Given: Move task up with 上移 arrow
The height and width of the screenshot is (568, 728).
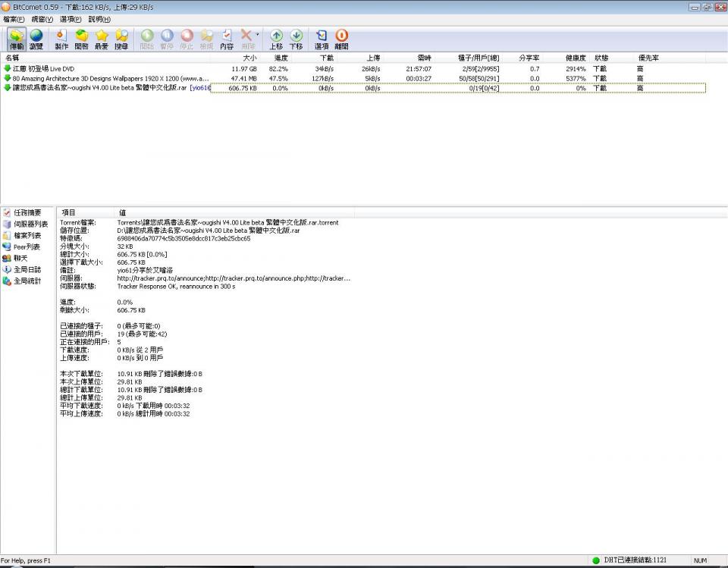Looking at the screenshot, I should 276,39.
